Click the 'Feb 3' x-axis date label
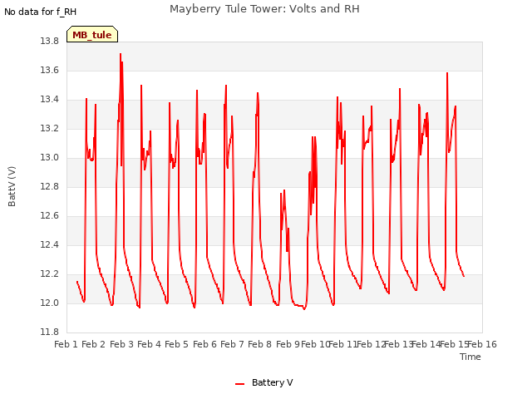The image size is (532, 399). click(x=121, y=344)
